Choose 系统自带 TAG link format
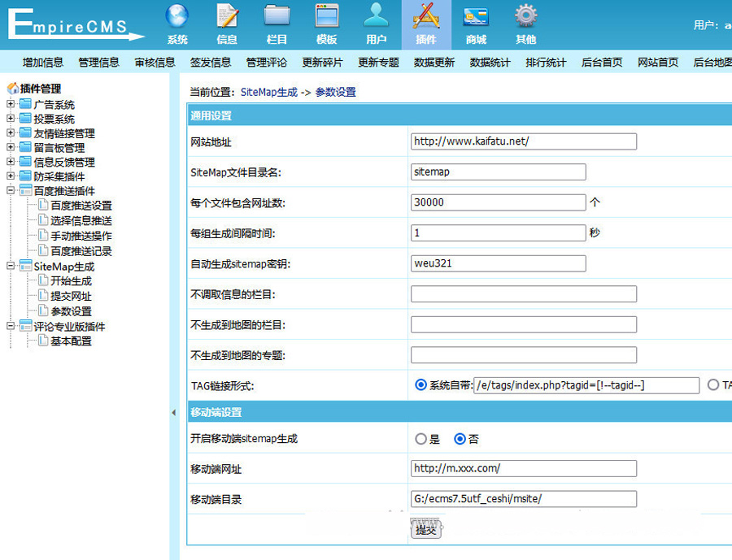 [x=420, y=385]
